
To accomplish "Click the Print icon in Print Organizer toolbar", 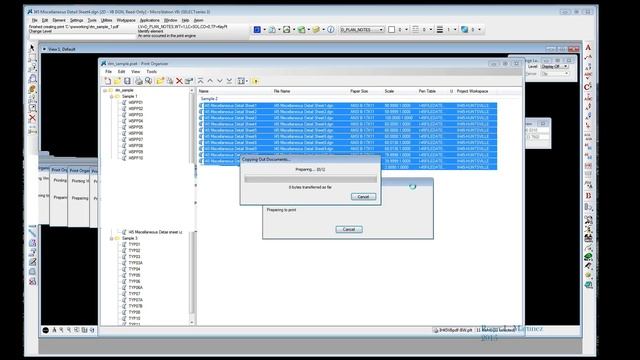I will [x=139, y=81].
